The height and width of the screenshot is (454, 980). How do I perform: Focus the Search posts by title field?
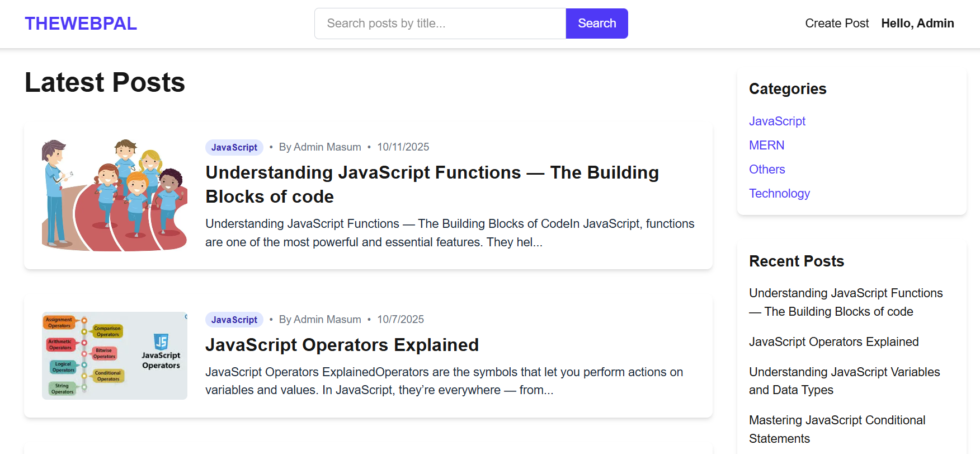pos(440,24)
